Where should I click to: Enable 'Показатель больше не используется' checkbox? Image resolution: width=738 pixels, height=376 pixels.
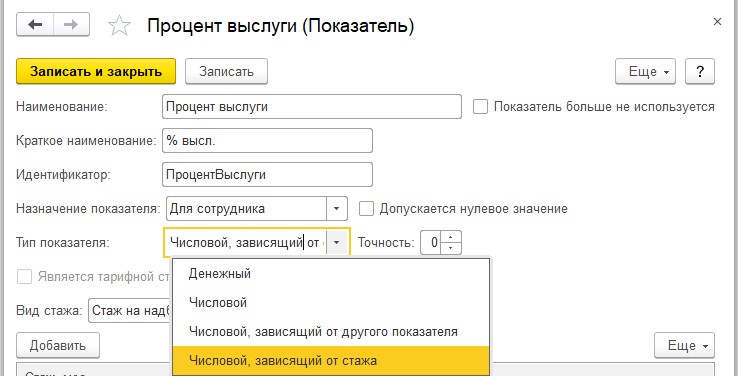481,107
